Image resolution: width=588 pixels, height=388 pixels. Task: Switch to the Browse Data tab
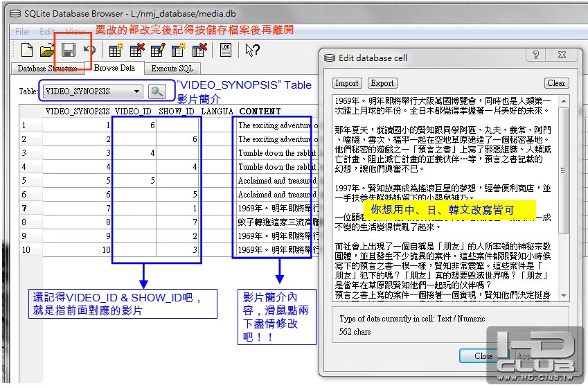(x=114, y=68)
